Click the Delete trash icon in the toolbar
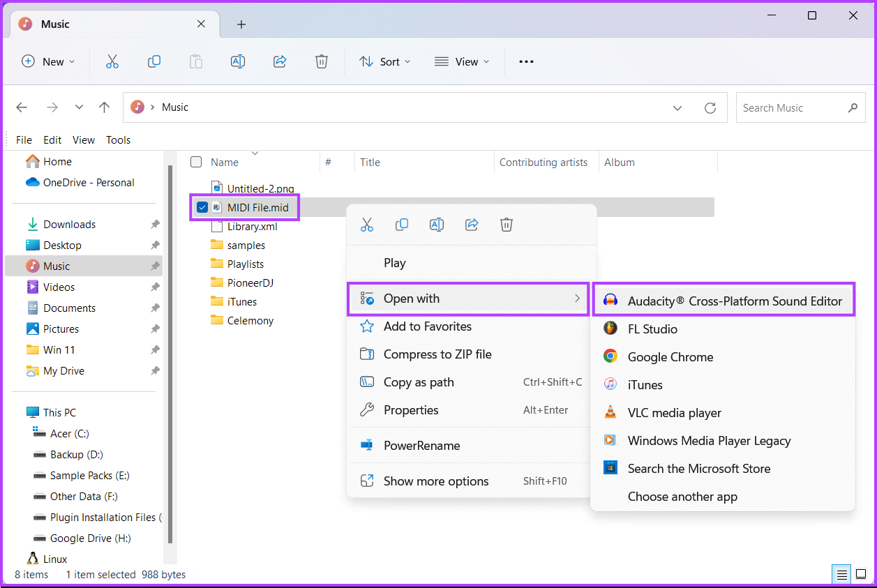Screen dimensions: 877x588 322,61
